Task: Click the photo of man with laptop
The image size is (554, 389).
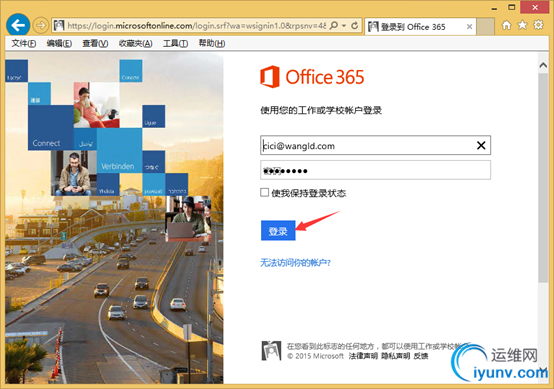Action: (x=188, y=219)
